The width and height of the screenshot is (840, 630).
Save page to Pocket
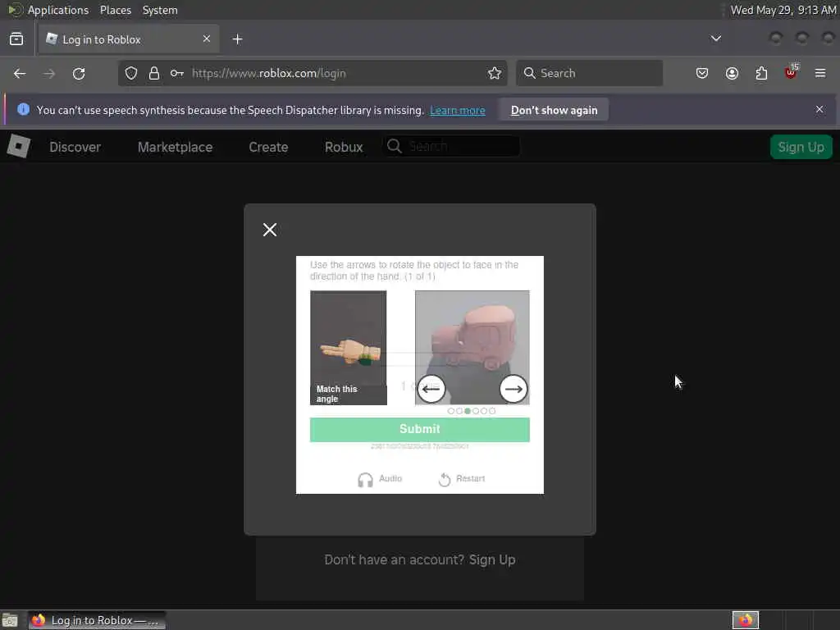pos(702,73)
